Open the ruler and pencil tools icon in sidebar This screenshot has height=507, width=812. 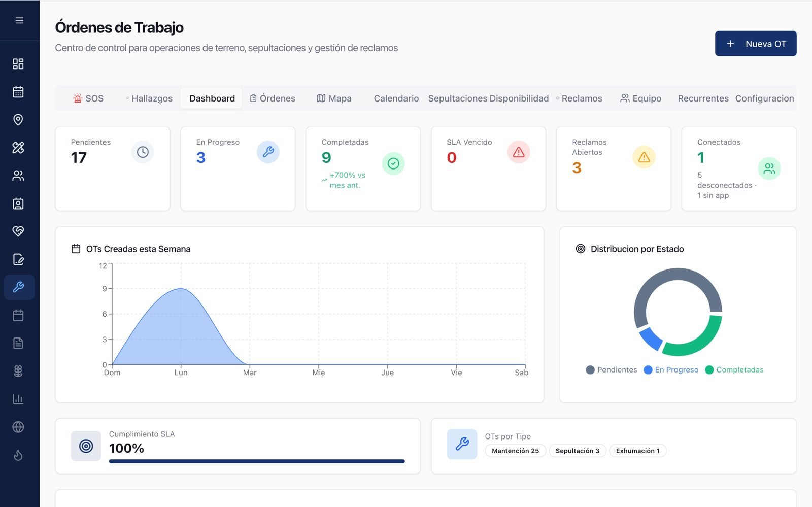click(18, 148)
